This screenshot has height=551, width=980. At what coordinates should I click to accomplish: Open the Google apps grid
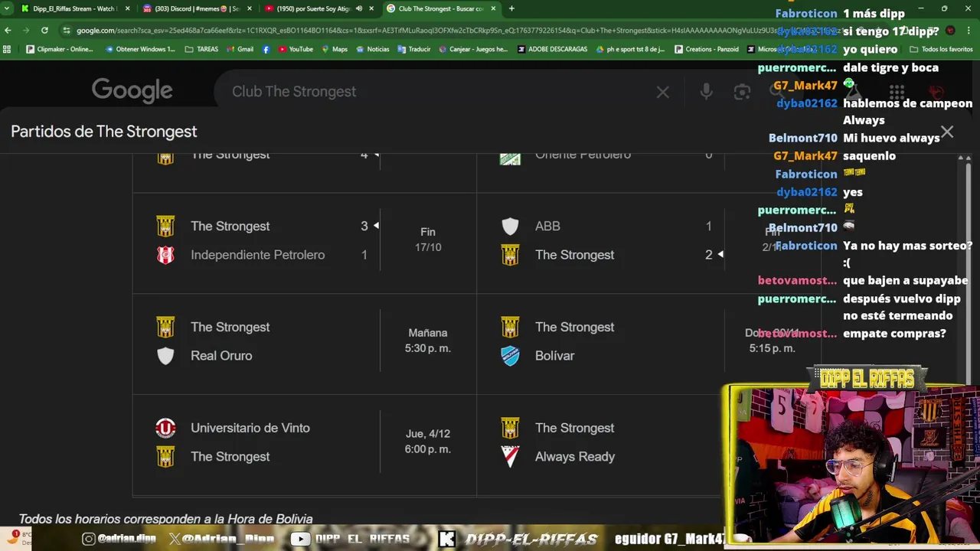coord(897,92)
